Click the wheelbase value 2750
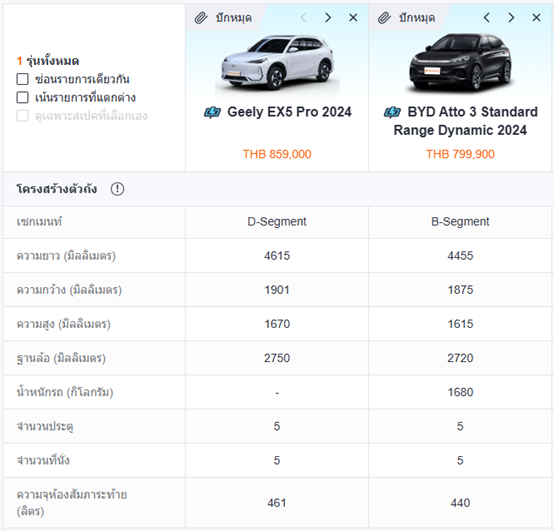The height and width of the screenshot is (531, 554). click(277, 358)
